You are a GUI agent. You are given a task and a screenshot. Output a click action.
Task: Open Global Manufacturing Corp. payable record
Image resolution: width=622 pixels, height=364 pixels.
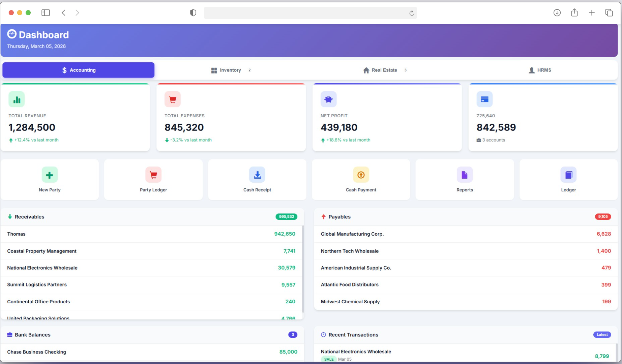pos(465,234)
